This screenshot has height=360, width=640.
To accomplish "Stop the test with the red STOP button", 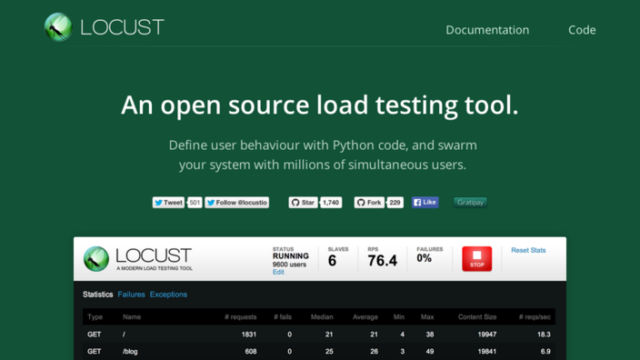I will 477,258.
